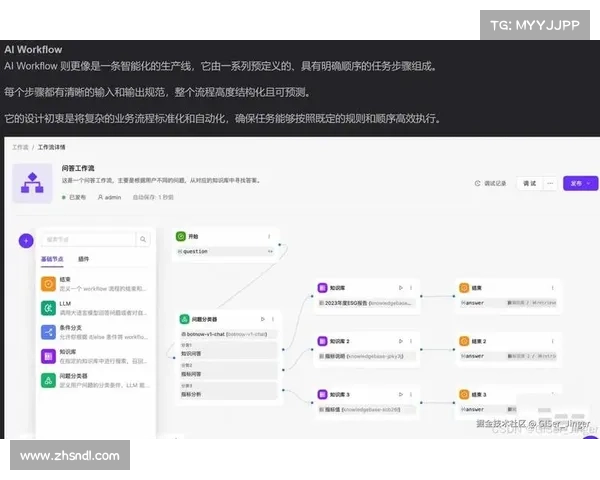Select the 知识问答 category row

[x=228, y=350]
